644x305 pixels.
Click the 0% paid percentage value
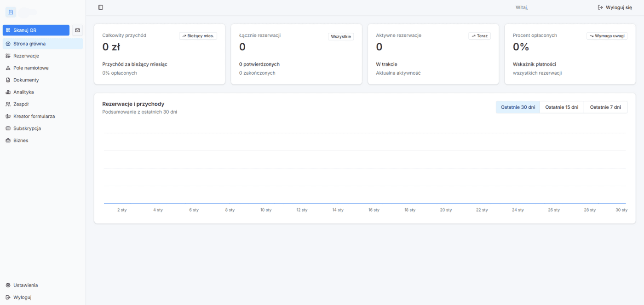point(521,47)
